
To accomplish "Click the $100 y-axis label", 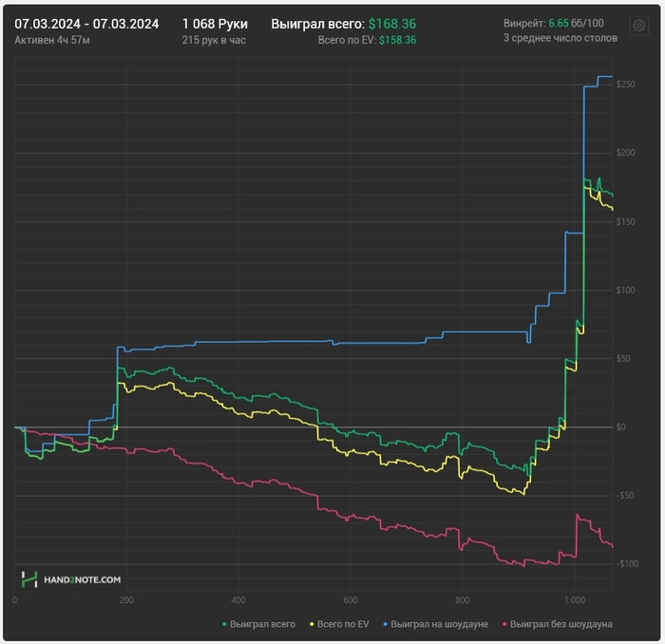I will (625, 291).
